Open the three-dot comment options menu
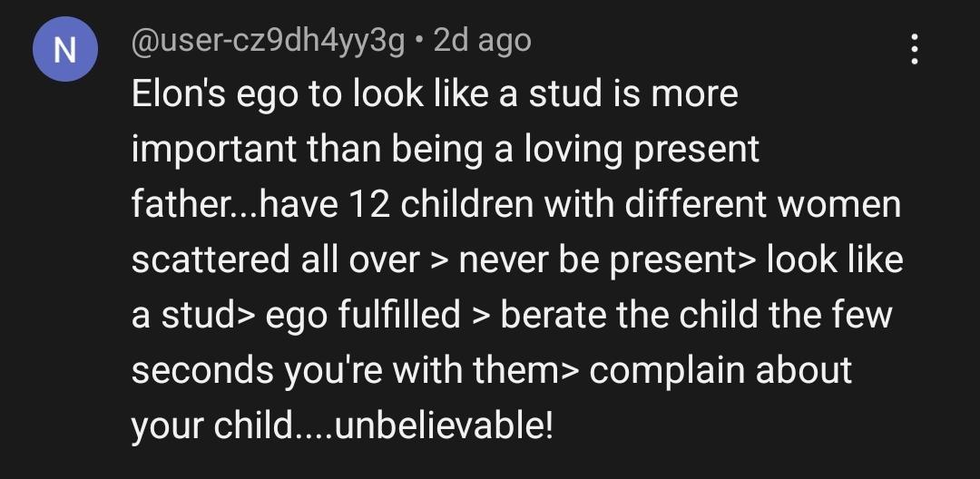Image resolution: width=980 pixels, height=479 pixels. [914, 50]
